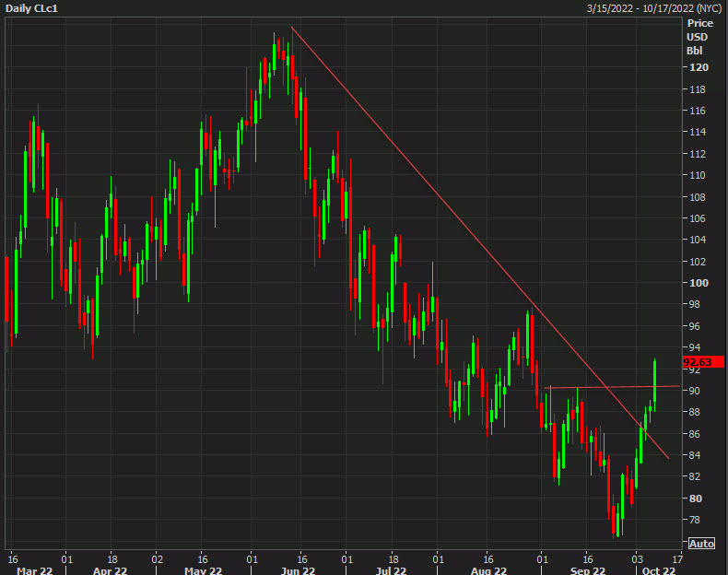The width and height of the screenshot is (728, 575).
Task: Click the 102 price axis label
Action: tap(698, 262)
